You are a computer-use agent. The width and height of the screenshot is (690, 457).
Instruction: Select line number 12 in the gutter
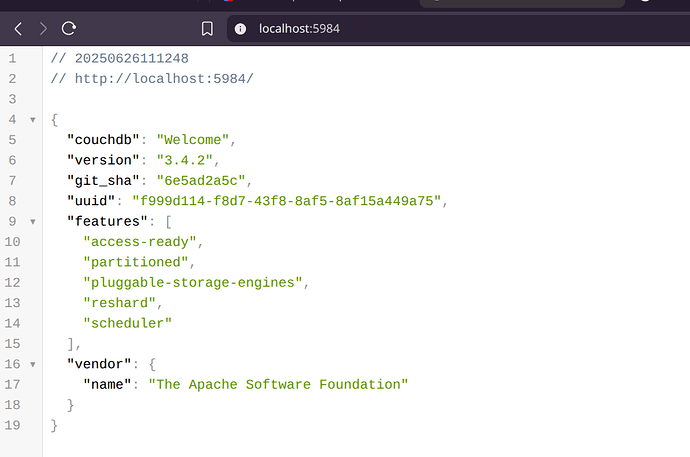click(x=12, y=282)
